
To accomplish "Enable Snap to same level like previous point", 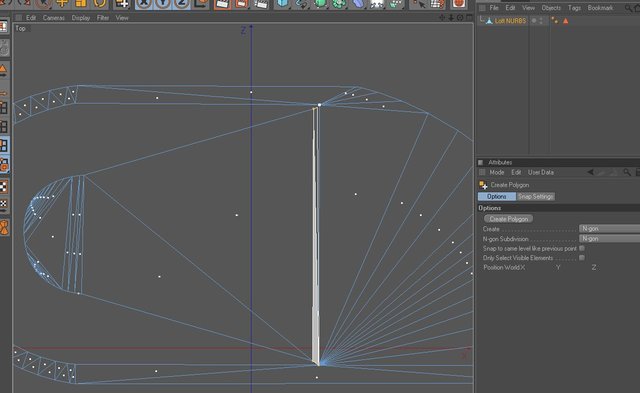I will (x=582, y=248).
